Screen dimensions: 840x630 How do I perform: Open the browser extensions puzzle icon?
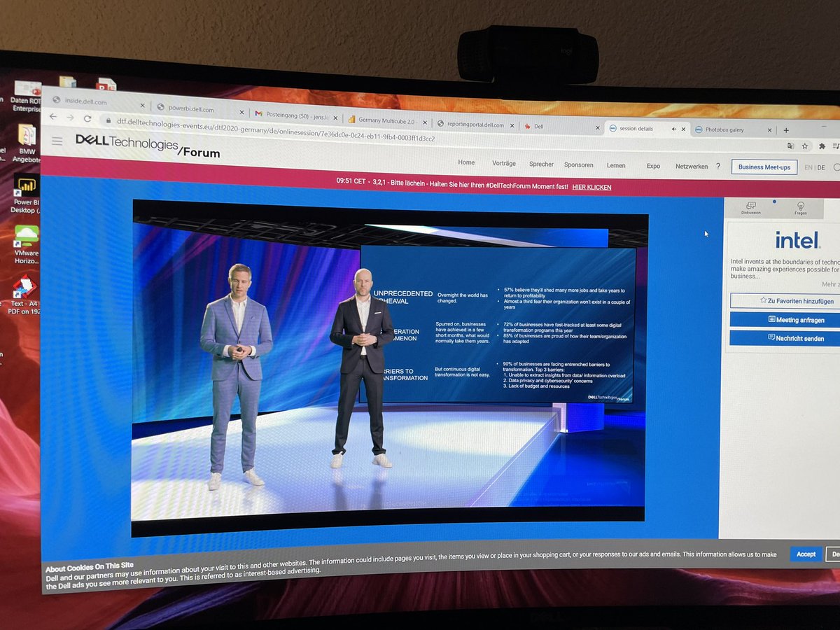point(822,146)
